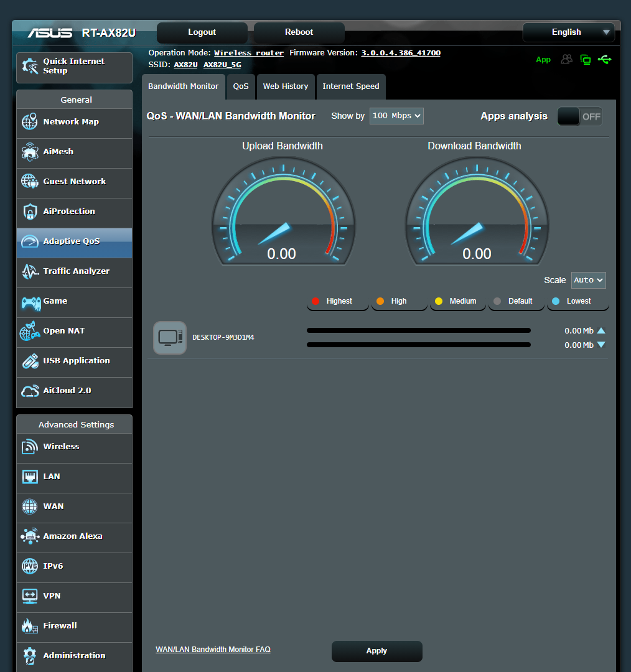Turn on the Apps analysis switch

coord(579,116)
